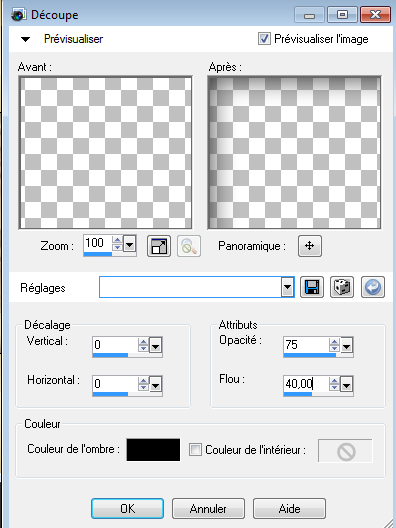The image size is (396, 528).
Task: Click the randomize parameters dice icon
Action: point(342,287)
